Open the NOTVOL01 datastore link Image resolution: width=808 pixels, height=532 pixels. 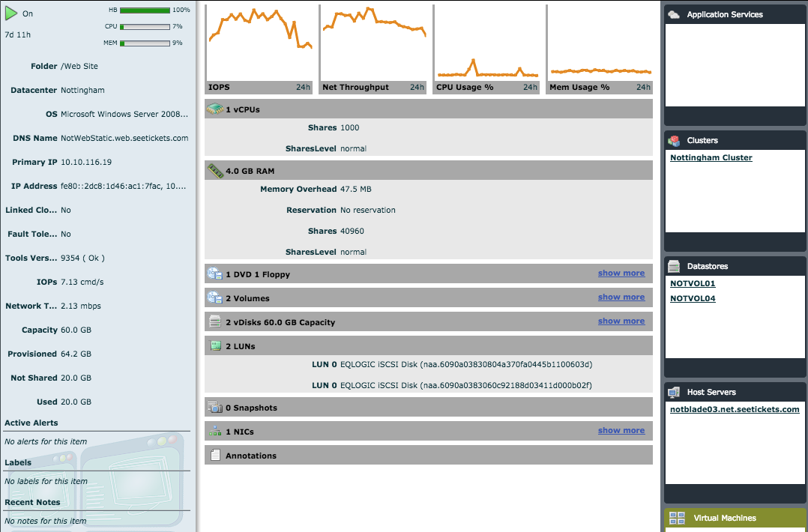point(692,283)
